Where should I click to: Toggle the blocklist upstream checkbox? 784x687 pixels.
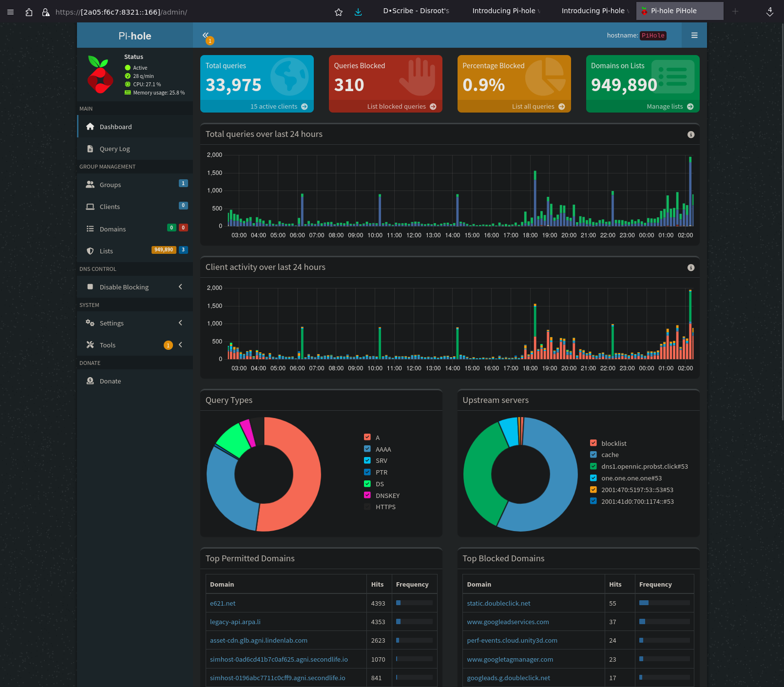pos(593,443)
